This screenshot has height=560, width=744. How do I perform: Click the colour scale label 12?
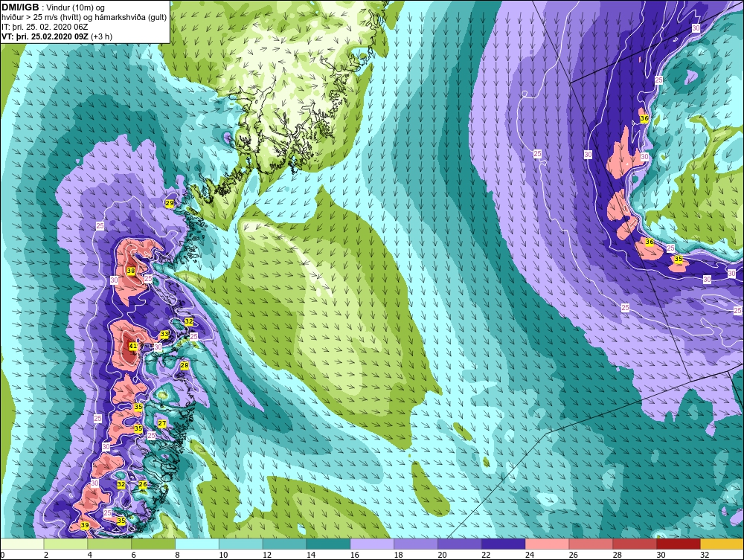[266, 555]
